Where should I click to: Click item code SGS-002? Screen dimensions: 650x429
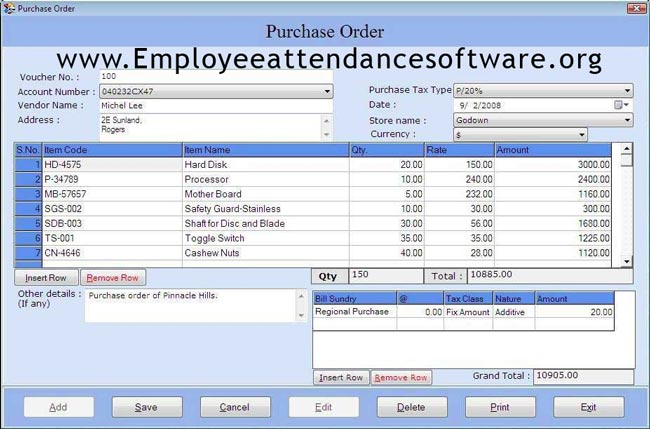click(x=112, y=208)
